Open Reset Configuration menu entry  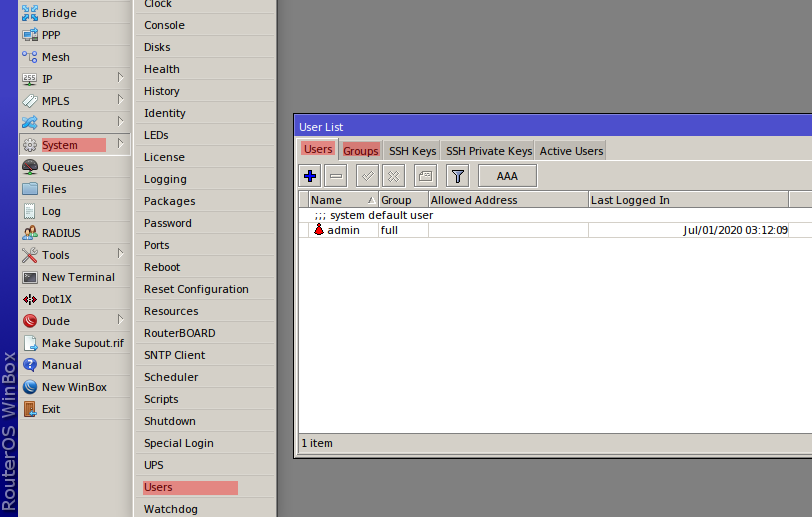pyautogui.click(x=205, y=289)
